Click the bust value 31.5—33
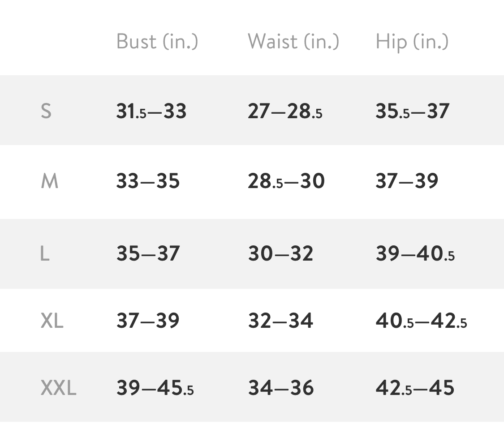Screen dimensions: 504x446 (151, 111)
